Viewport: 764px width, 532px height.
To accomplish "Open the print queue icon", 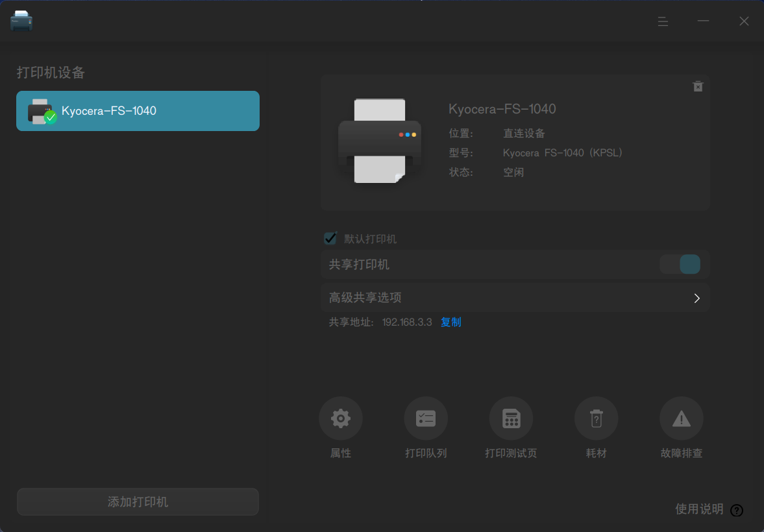I will [x=426, y=418].
